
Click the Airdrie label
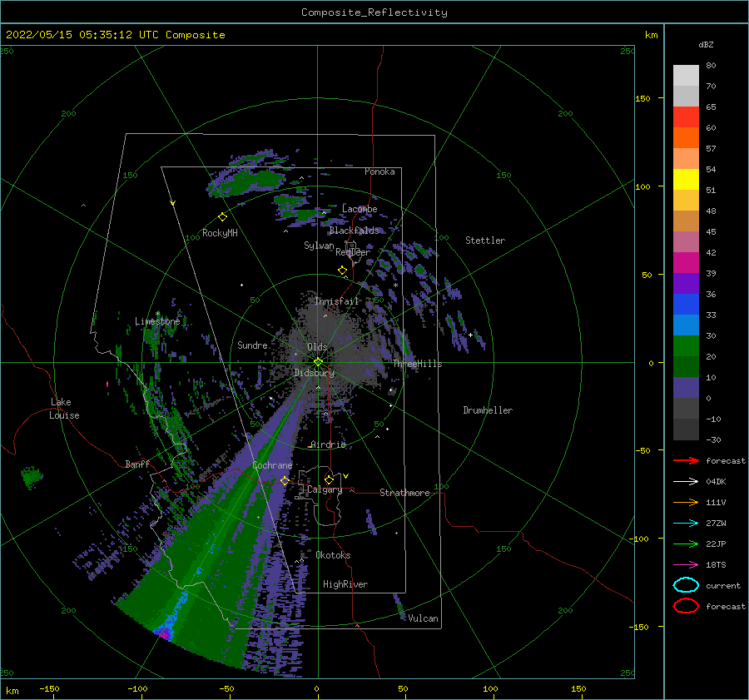pos(328,444)
